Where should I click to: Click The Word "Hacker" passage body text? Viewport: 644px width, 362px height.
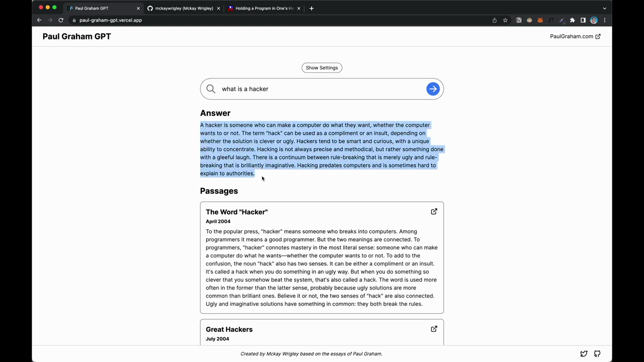tap(321, 267)
